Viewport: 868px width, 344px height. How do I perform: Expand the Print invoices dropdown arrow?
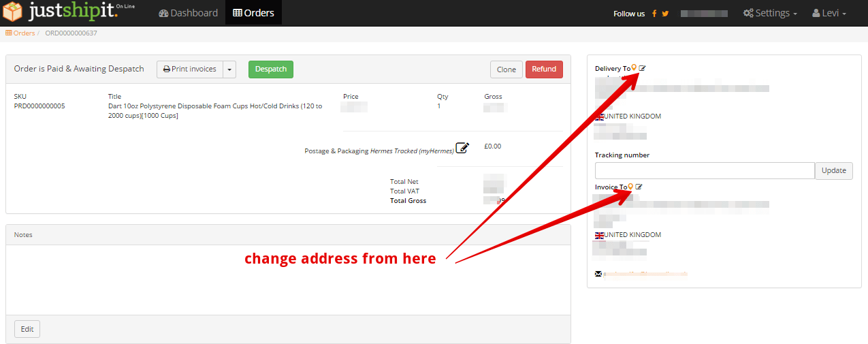click(229, 69)
